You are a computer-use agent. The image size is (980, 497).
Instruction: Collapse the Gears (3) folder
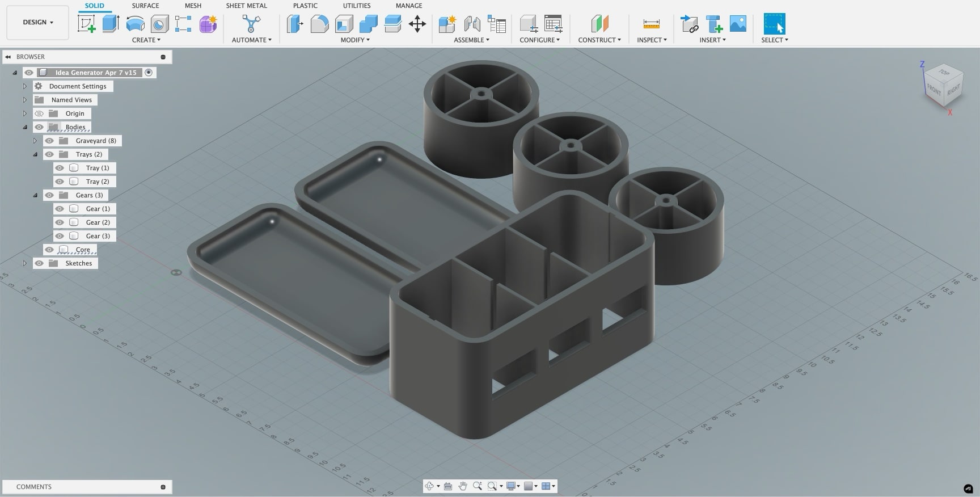[35, 195]
